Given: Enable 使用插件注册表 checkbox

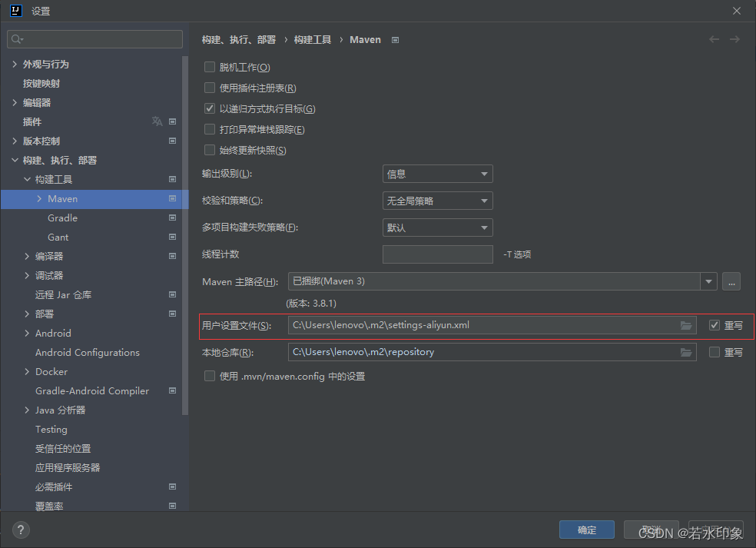Looking at the screenshot, I should point(209,88).
